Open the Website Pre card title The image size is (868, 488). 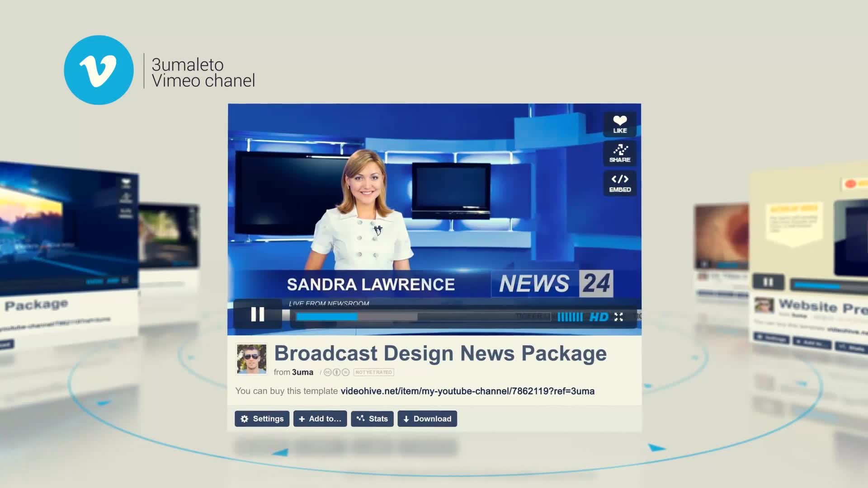coord(823,307)
